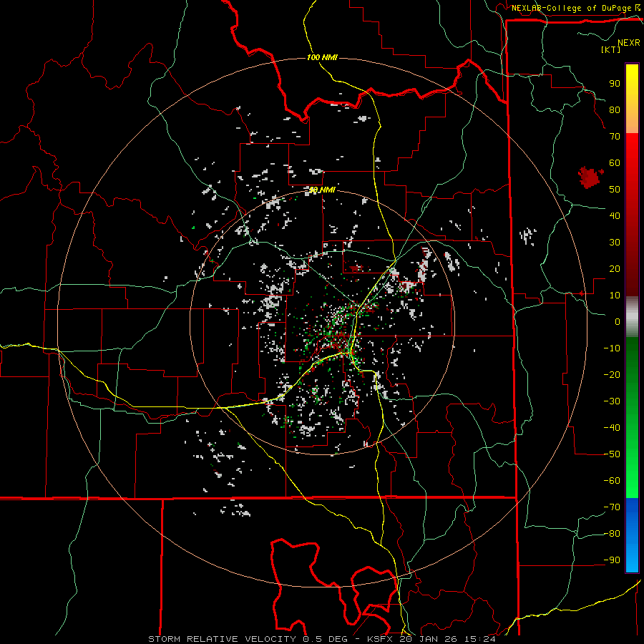Click the NEXLAB-College of DuPage label
Viewport: 644px width, 644px height.
[571, 8]
